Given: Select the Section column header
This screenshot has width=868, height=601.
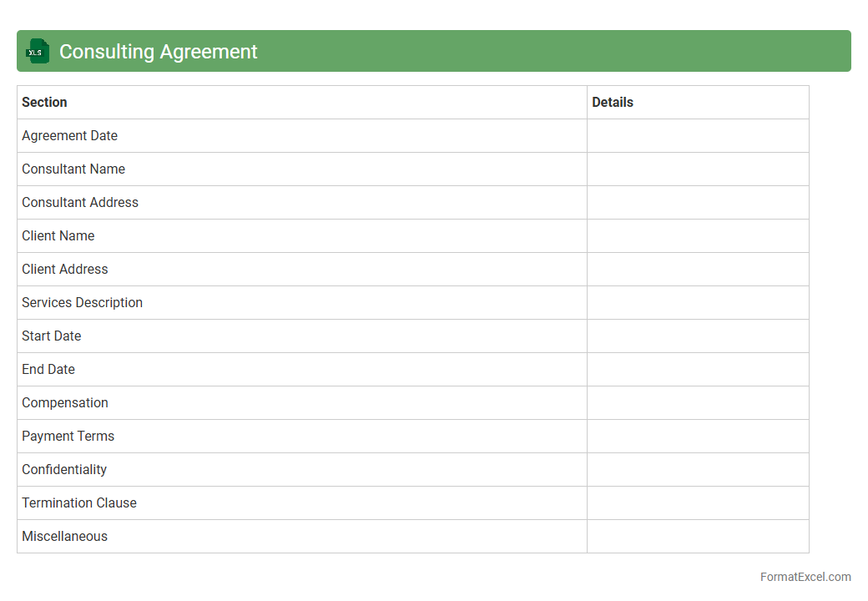Looking at the screenshot, I should (x=45, y=102).
